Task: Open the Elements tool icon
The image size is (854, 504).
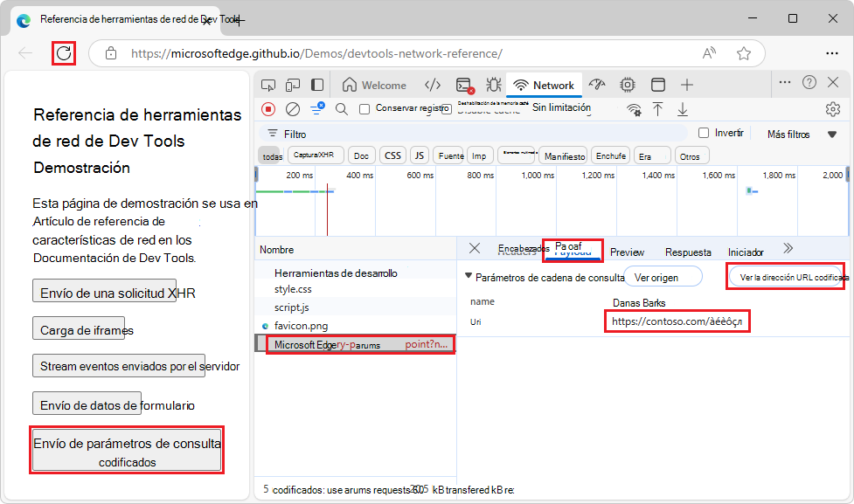Action: 433,85
